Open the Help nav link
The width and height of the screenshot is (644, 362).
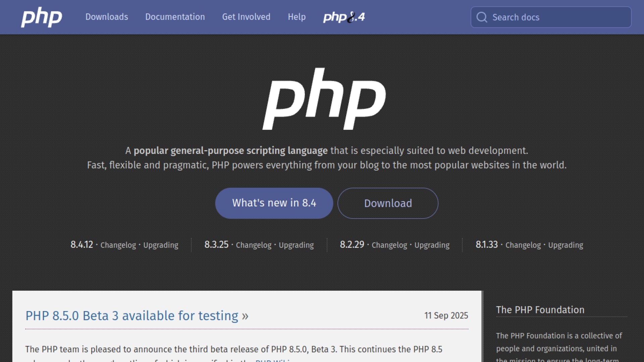point(297,17)
